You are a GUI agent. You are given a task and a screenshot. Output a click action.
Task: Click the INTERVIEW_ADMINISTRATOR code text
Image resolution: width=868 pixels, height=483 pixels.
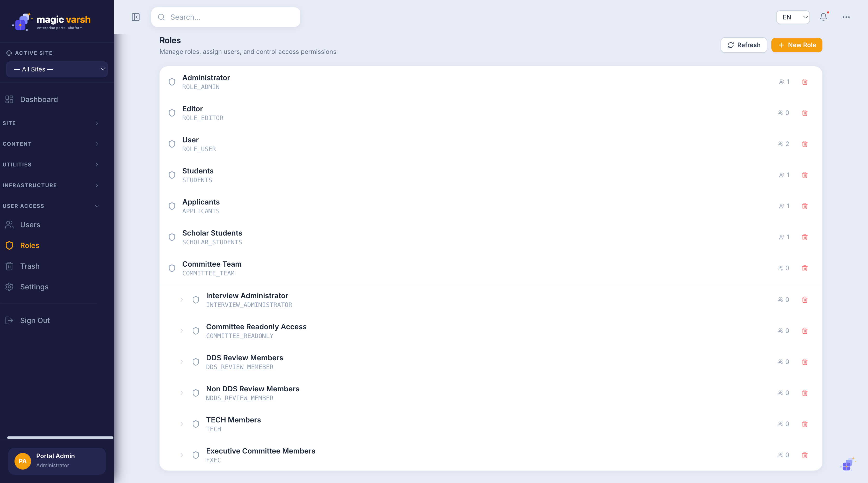(249, 305)
